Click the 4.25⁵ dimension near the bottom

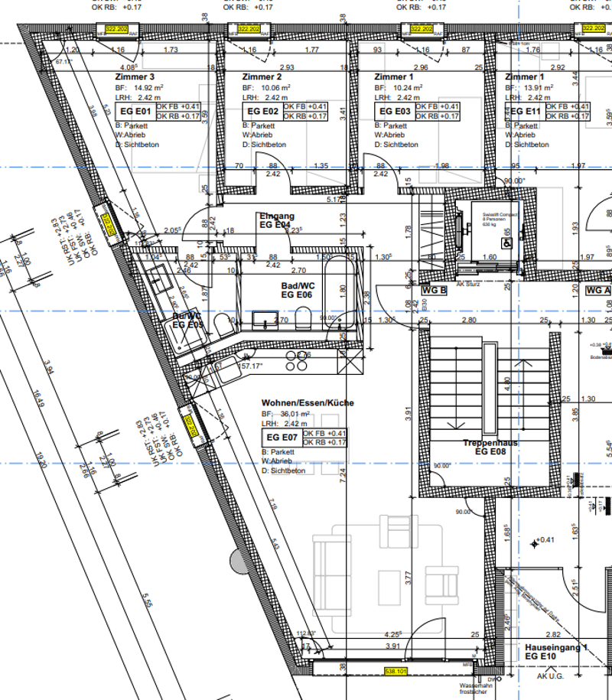pyautogui.click(x=392, y=634)
